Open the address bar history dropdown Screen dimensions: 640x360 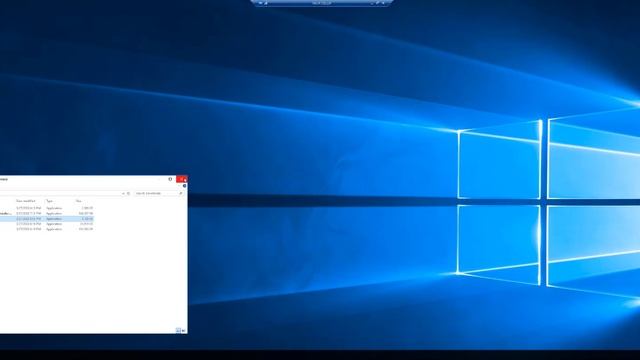(x=123, y=193)
